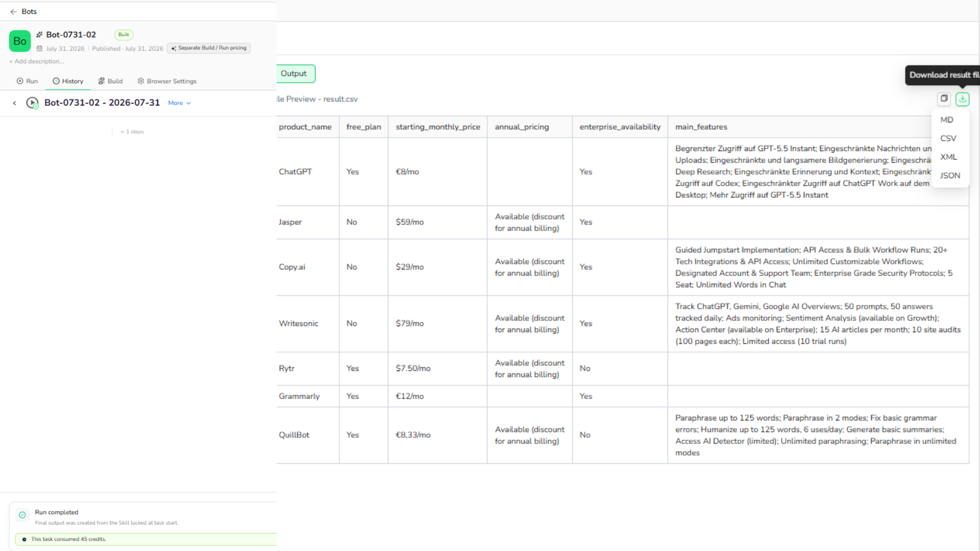Viewport: 980px width, 551px height.
Task: Expand the 1 steps section
Action: click(x=132, y=132)
